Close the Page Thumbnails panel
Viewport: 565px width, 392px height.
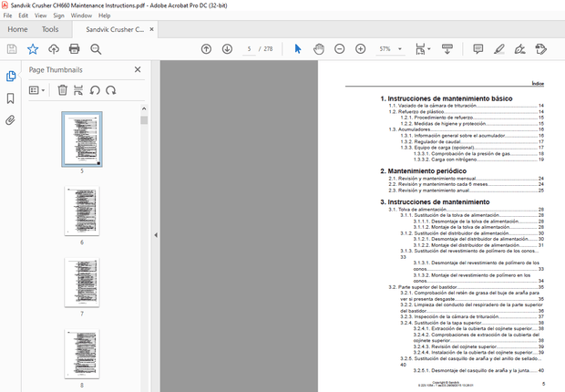tap(138, 69)
